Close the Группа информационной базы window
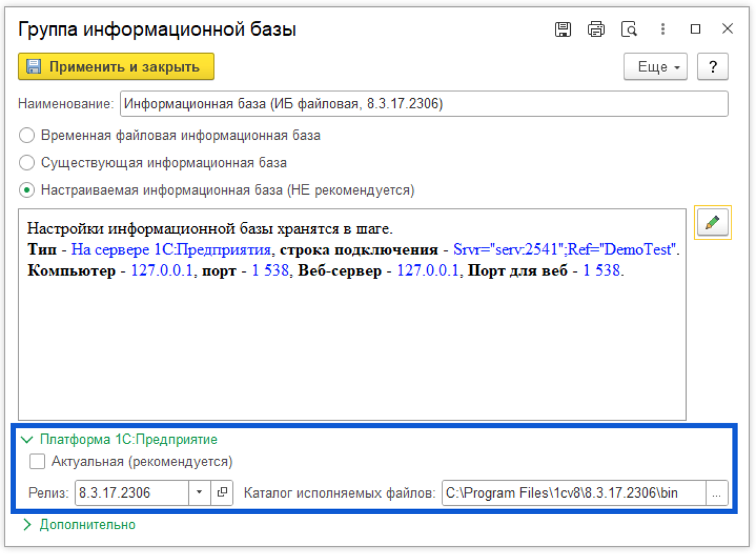Viewport: 756px width, 555px height. click(x=728, y=29)
